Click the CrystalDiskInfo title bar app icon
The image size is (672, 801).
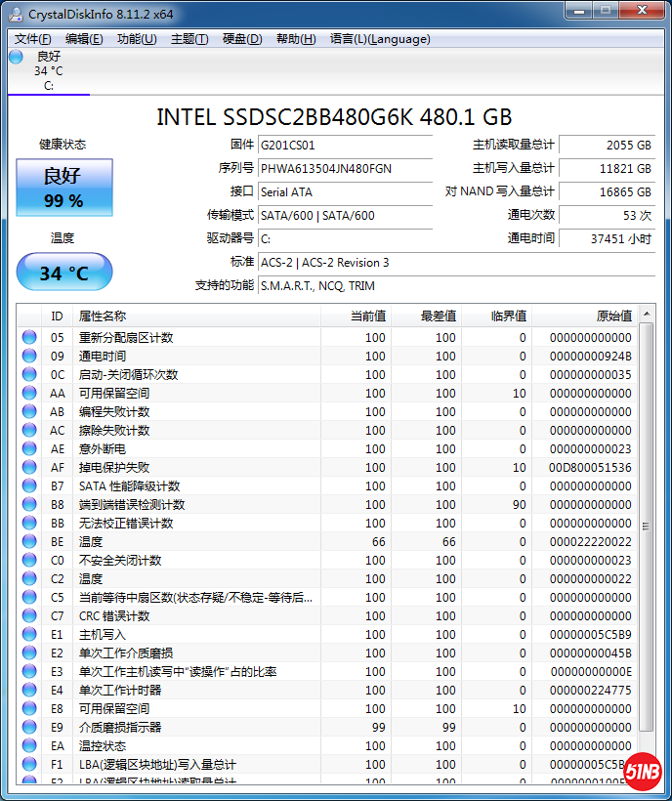17,14
